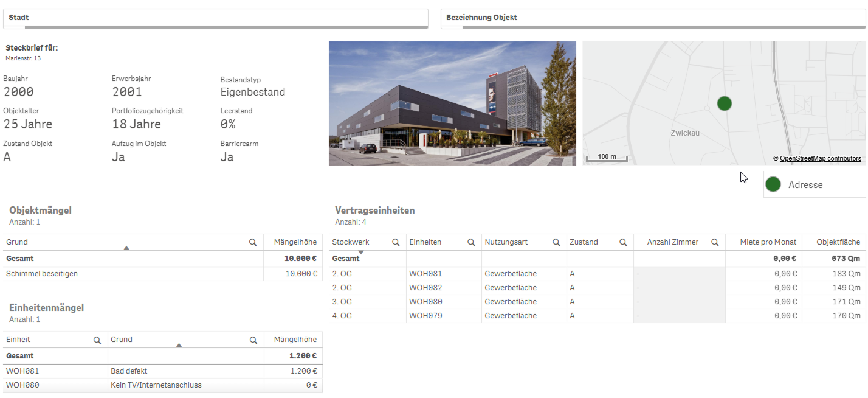Click the Marienstr. 13 address text
Viewport: 868px width, 398px height.
(23, 58)
